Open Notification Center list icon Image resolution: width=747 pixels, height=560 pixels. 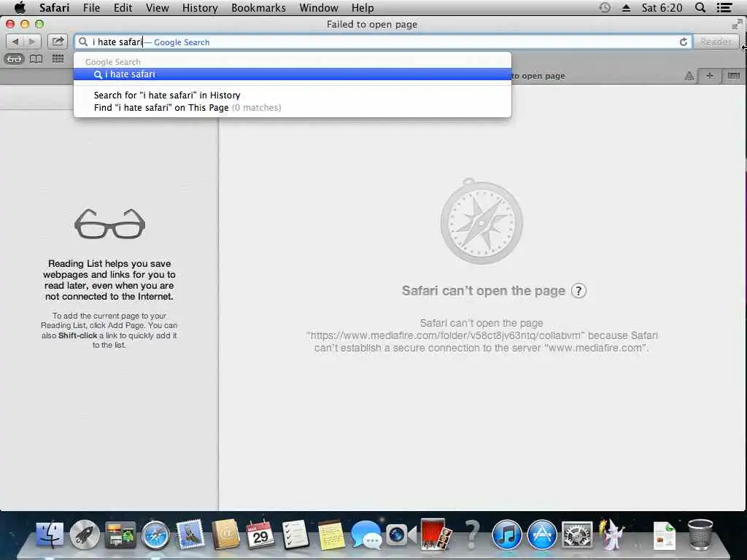(724, 7)
